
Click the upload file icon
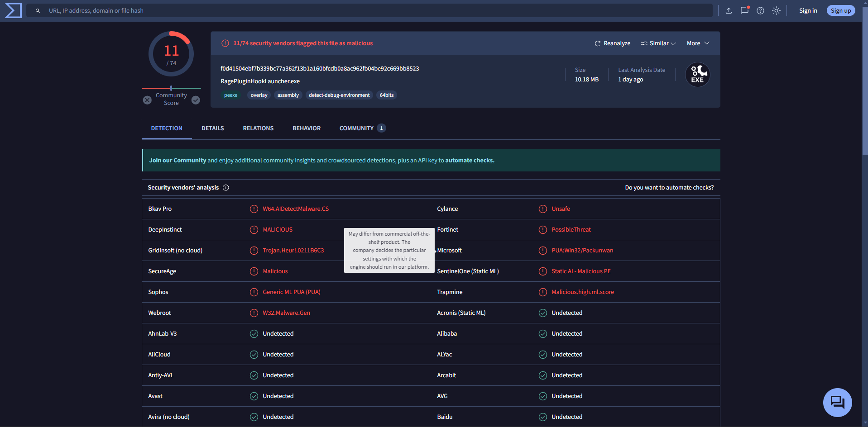(729, 10)
